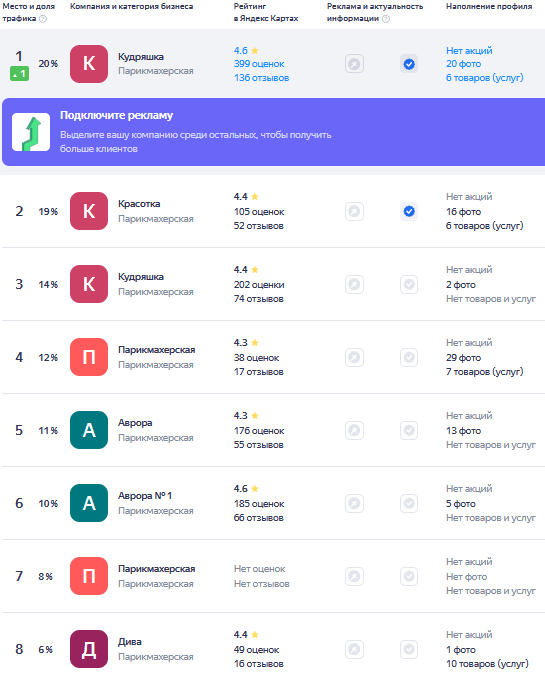Screen dimensions: 545x680
Task: Click the green arrow advertising promo icon
Action: pyautogui.click(x=31, y=132)
